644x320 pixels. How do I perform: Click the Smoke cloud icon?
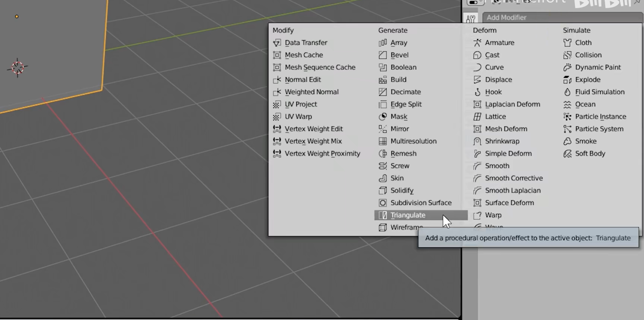pyautogui.click(x=567, y=141)
